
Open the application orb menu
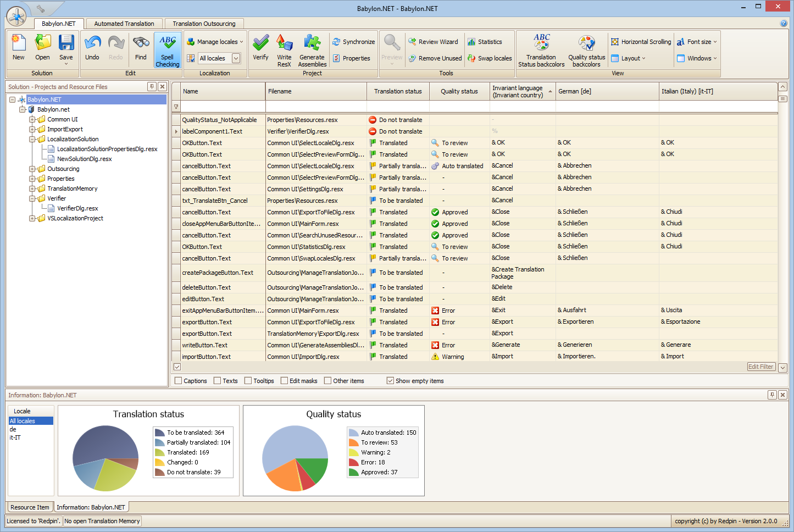pos(16,16)
